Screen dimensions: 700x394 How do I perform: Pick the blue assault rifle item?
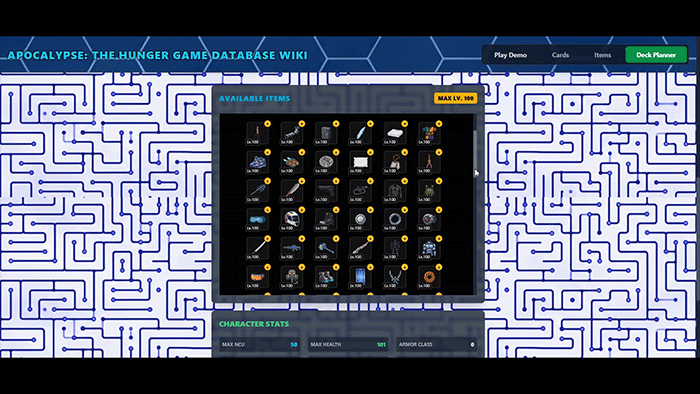pyautogui.click(x=292, y=248)
